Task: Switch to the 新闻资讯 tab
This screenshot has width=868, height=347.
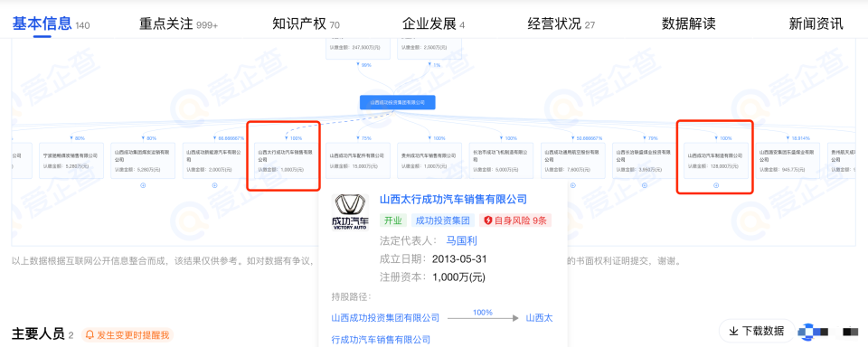Action: [x=816, y=23]
